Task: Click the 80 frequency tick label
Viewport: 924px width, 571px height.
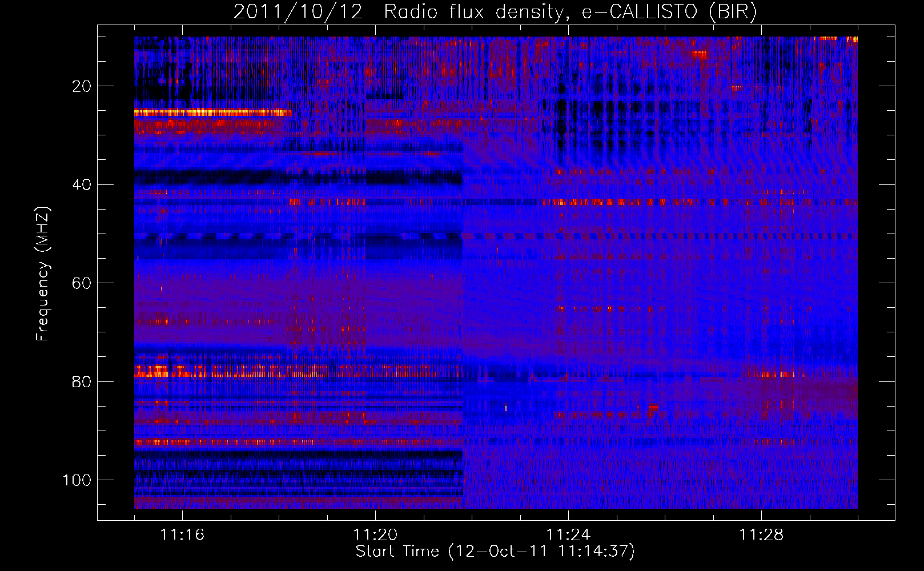Action: 82,381
